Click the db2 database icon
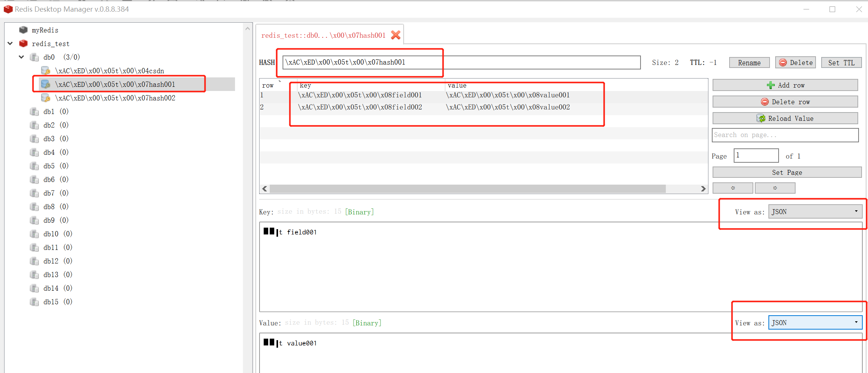 point(34,125)
